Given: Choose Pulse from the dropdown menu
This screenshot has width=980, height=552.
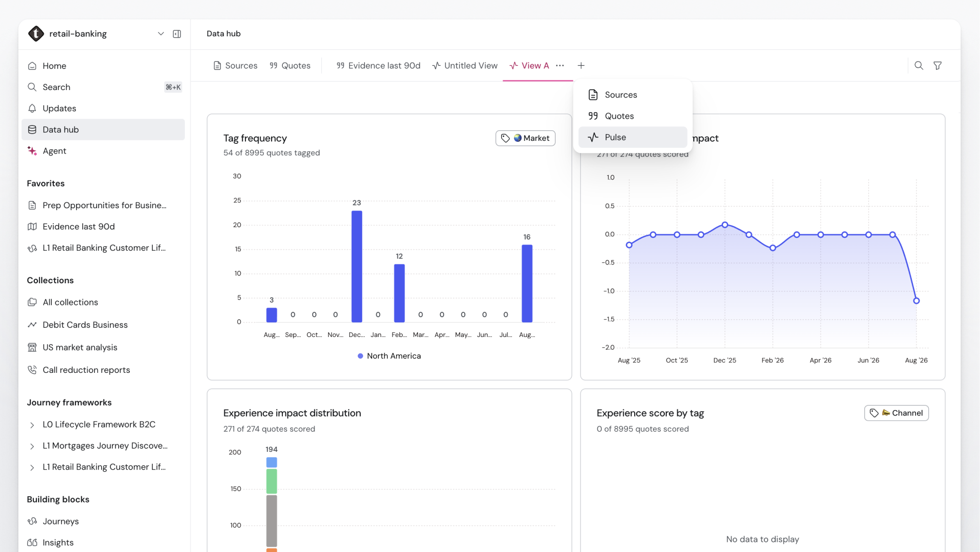Looking at the screenshot, I should (632, 138).
